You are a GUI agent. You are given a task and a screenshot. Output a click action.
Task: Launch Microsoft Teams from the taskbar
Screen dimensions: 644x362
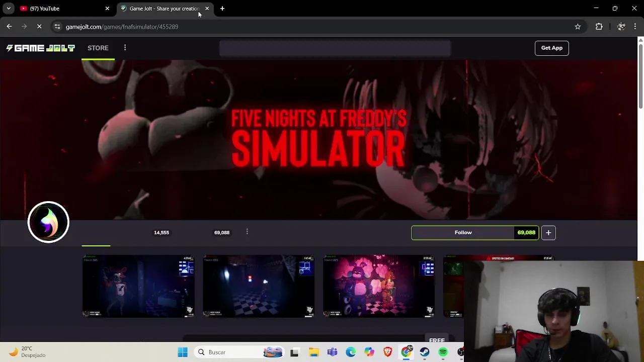[332, 352]
